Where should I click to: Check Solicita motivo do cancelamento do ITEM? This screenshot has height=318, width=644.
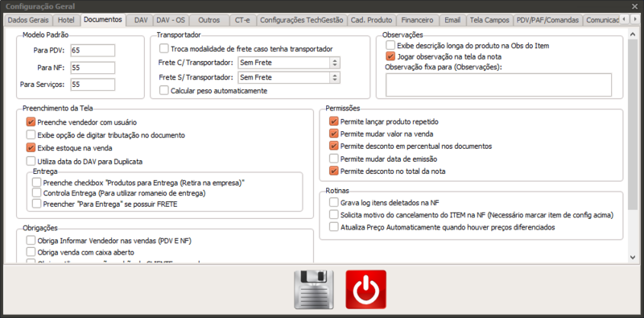[x=334, y=214]
